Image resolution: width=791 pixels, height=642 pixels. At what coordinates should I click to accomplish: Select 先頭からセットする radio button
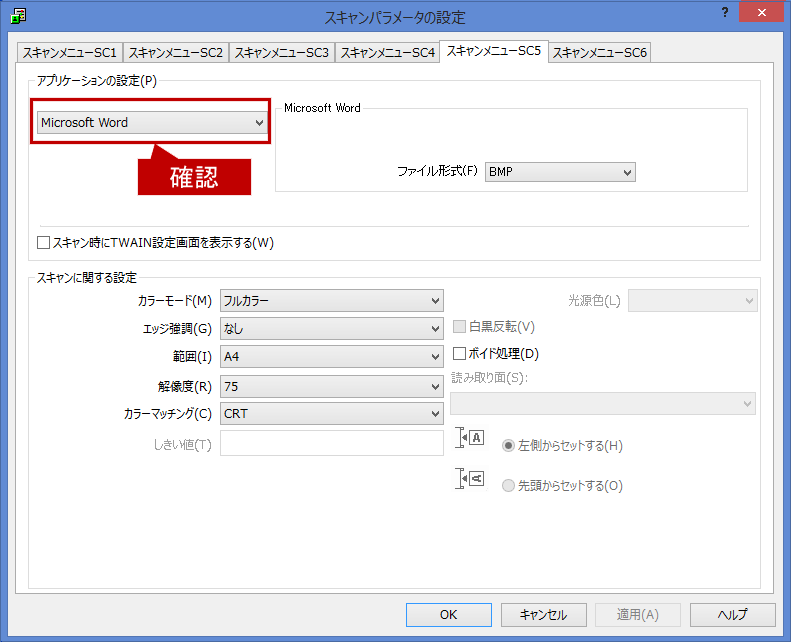pos(509,486)
